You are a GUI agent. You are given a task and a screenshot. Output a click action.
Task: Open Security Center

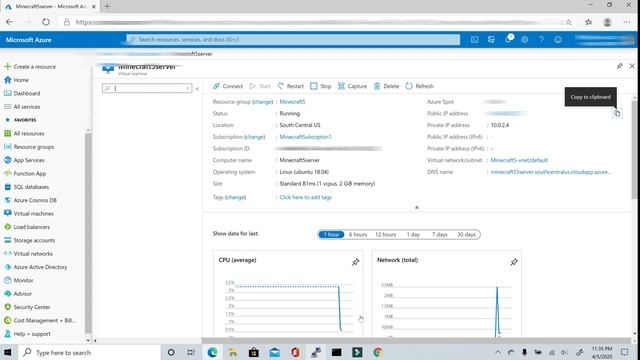[x=27, y=307]
